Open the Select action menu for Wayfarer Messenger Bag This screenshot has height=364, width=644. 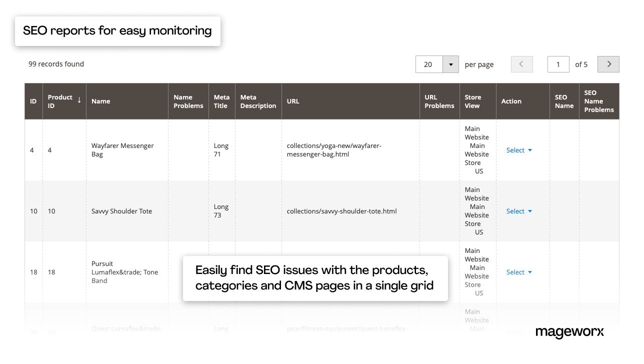tap(515, 150)
